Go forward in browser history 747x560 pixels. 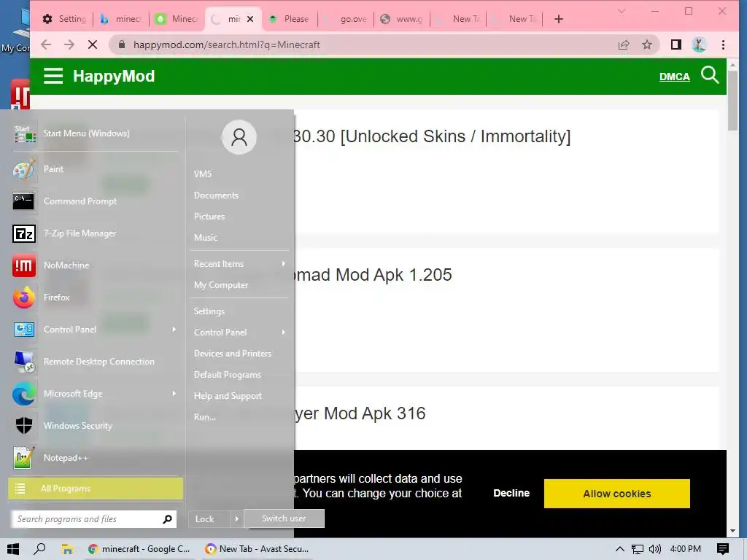click(69, 44)
